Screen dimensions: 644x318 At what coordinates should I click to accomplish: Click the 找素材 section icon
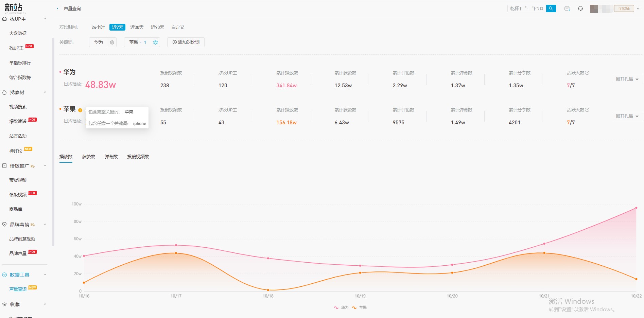click(4, 92)
